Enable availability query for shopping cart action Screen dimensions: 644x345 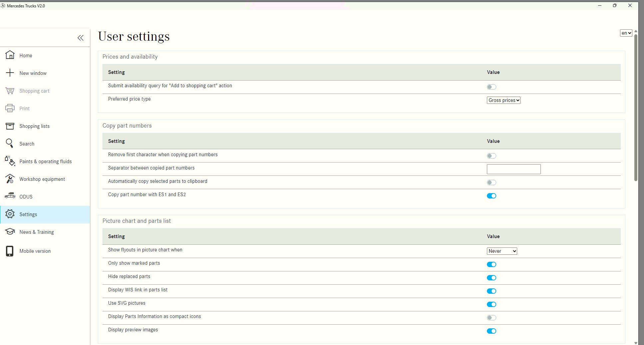[491, 87]
